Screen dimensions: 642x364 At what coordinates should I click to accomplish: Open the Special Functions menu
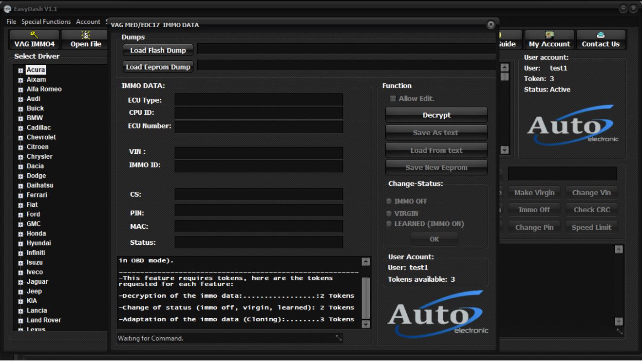coord(45,21)
